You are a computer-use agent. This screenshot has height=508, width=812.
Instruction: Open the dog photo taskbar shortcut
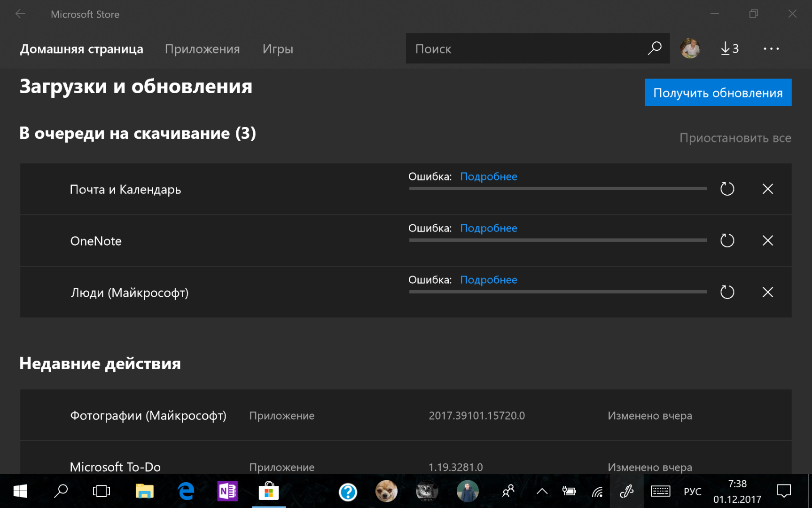point(386,492)
